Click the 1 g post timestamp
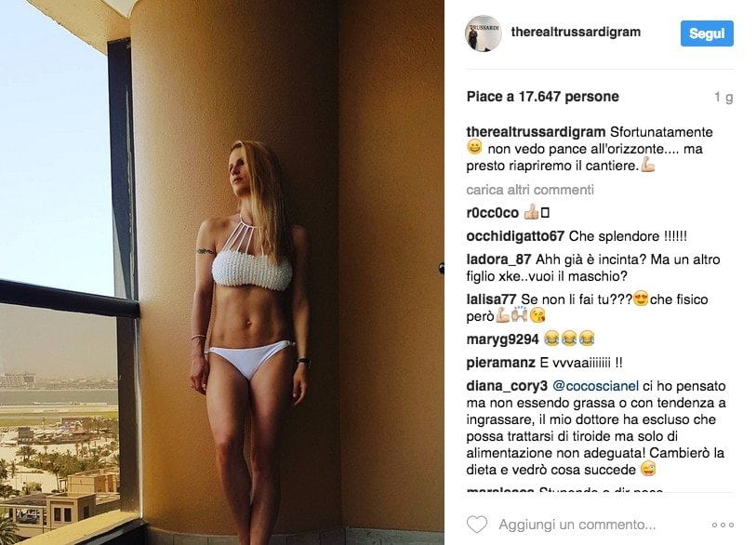The height and width of the screenshot is (545, 756). [x=723, y=97]
